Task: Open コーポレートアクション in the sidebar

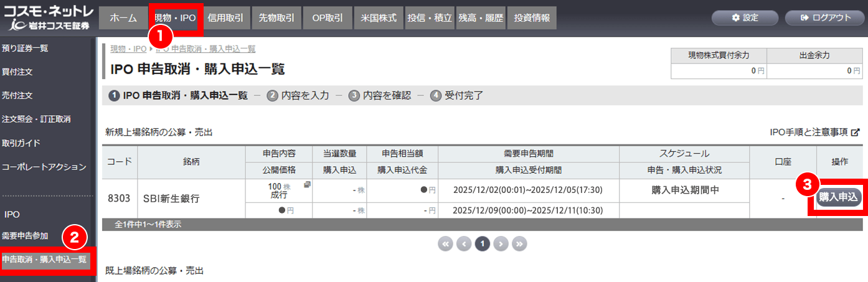Action: [x=44, y=167]
